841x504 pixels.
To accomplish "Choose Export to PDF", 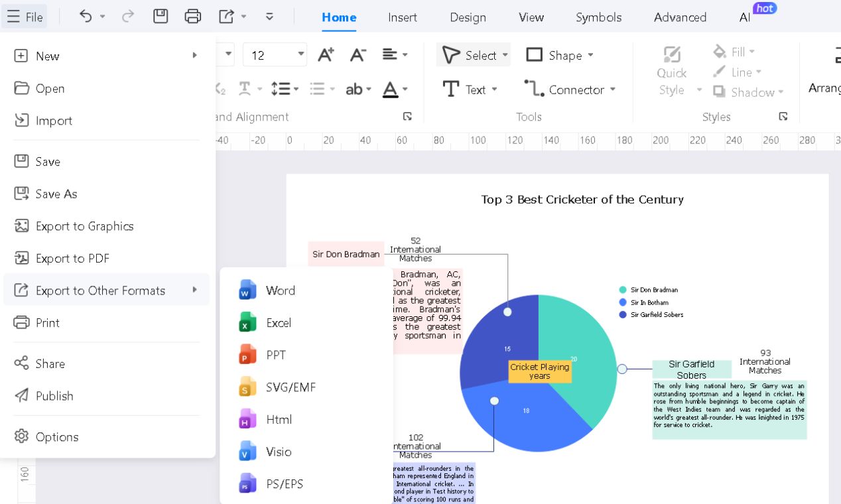I will coord(107,258).
